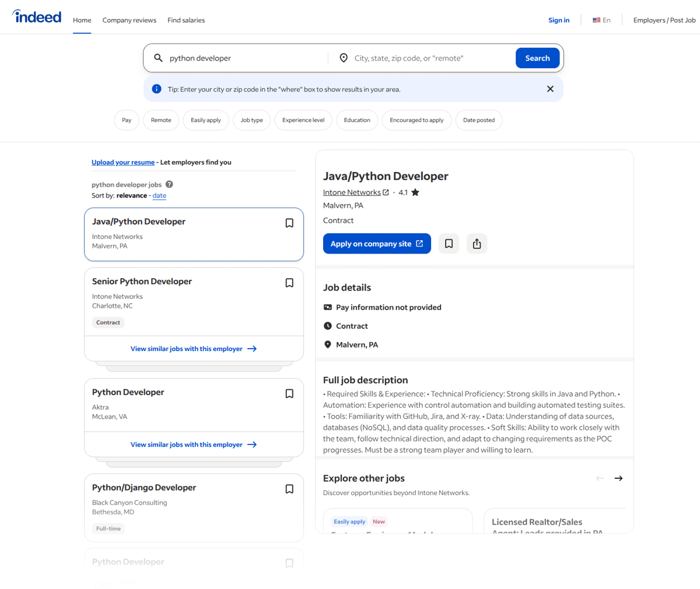700x589 pixels.
Task: Click the magnifier icon in search box
Action: (158, 58)
